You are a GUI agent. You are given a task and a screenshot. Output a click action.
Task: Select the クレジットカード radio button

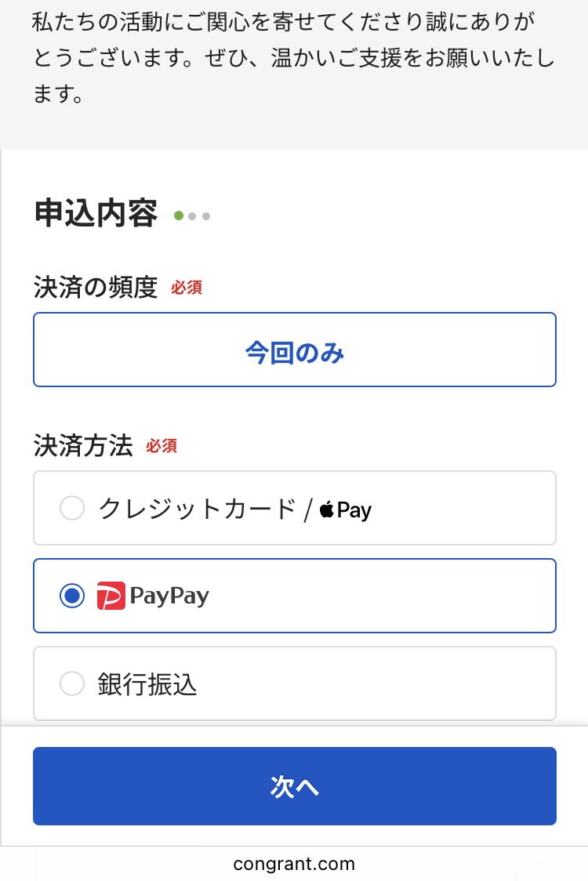click(72, 509)
